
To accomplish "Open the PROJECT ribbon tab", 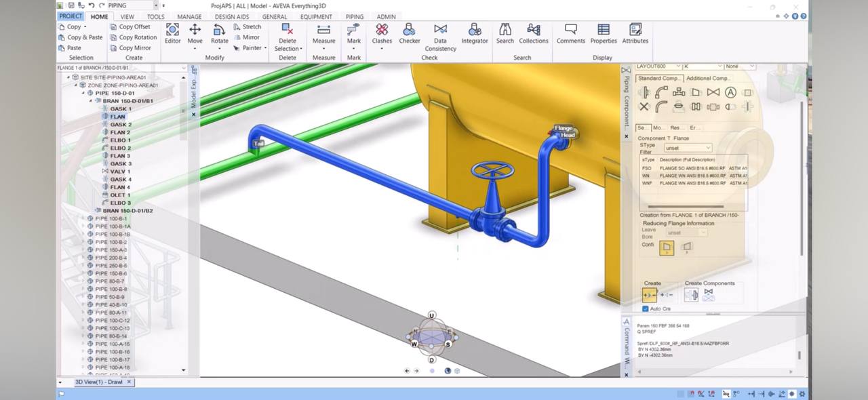I will coord(71,16).
